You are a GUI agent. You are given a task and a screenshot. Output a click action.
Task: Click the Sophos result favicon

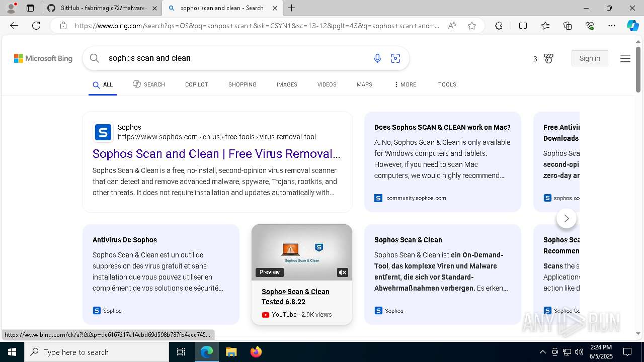coord(103,132)
